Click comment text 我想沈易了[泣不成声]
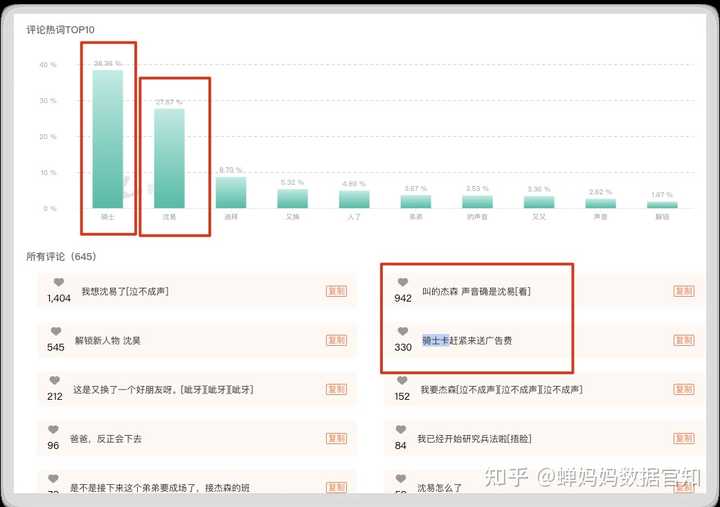 click(x=125, y=291)
